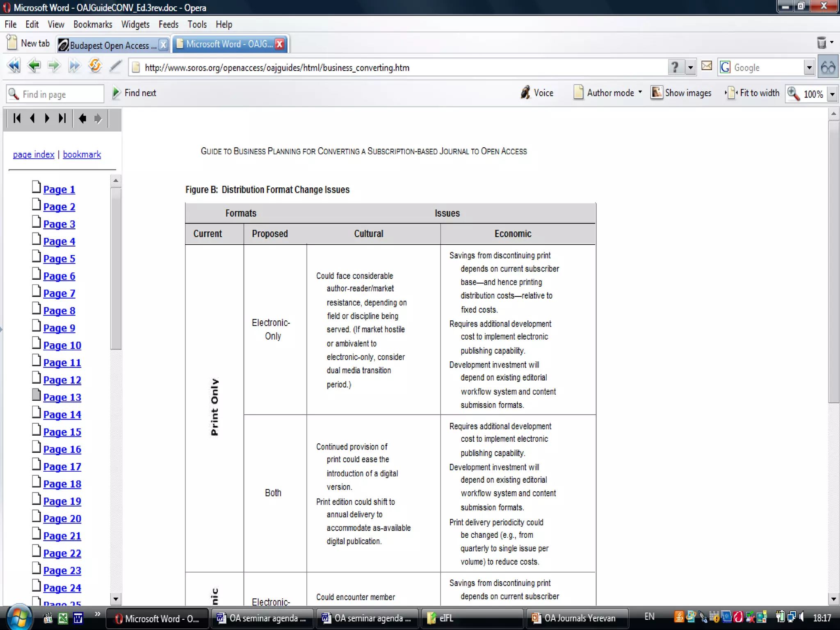Image resolution: width=840 pixels, height=630 pixels.
Task: Go to first page in page navigator
Action: [x=17, y=119]
